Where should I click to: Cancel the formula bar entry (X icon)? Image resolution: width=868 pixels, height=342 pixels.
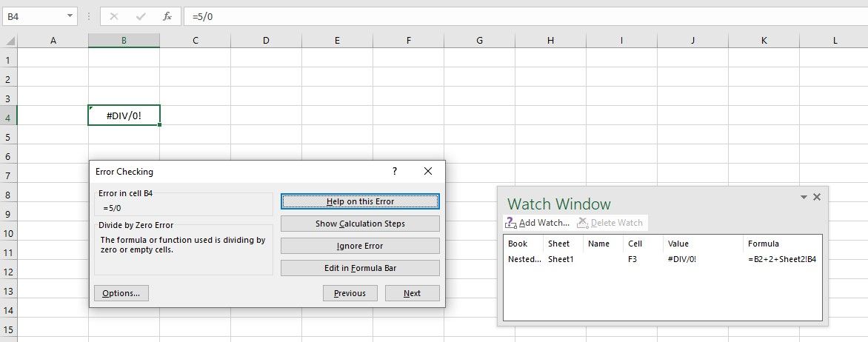[x=114, y=16]
